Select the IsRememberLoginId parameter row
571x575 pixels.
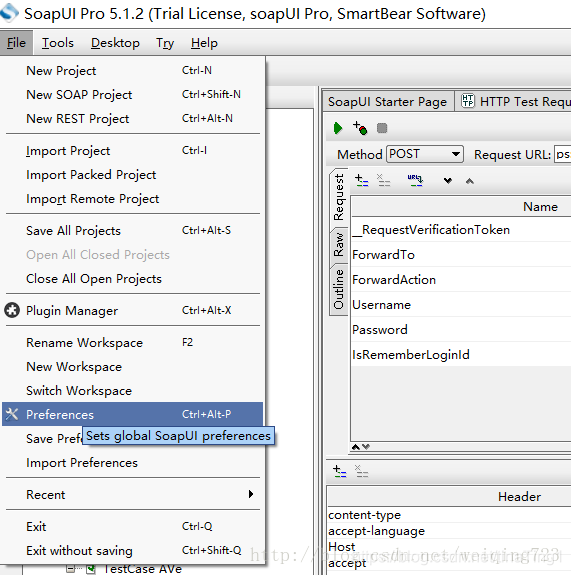tap(461, 354)
